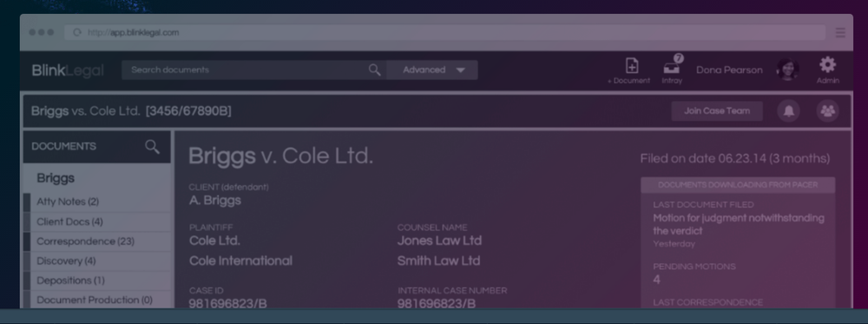Open the case team members icon
Viewport: 868px width, 324px height.
point(827,111)
